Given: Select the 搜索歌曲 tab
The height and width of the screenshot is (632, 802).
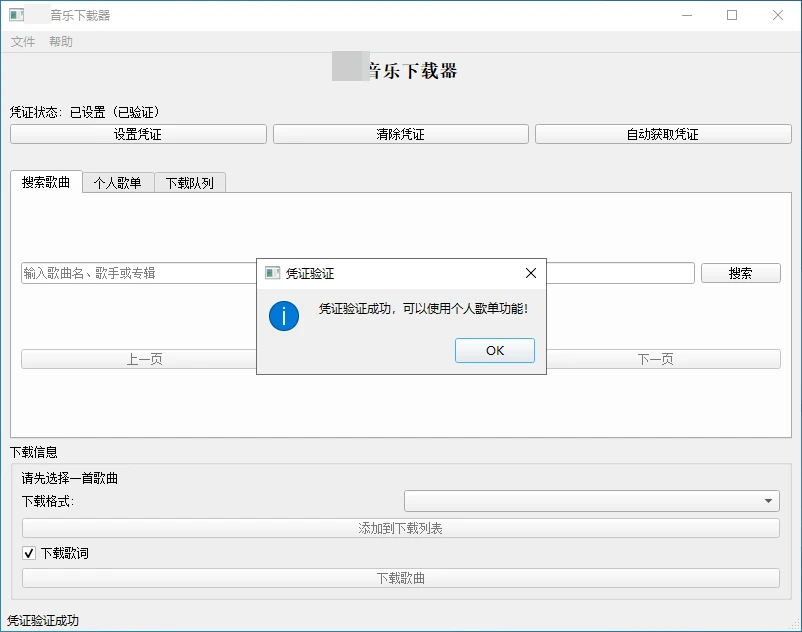Looking at the screenshot, I should pos(46,182).
